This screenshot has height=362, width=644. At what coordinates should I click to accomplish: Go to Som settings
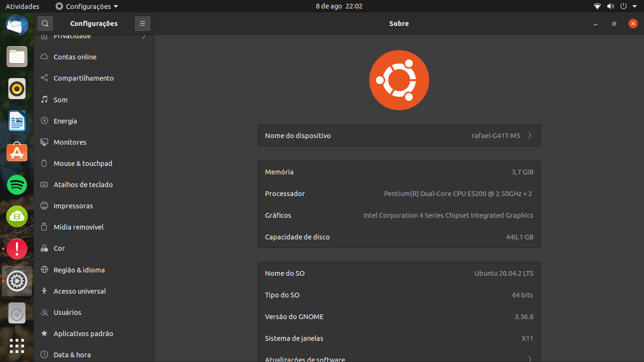point(94,99)
